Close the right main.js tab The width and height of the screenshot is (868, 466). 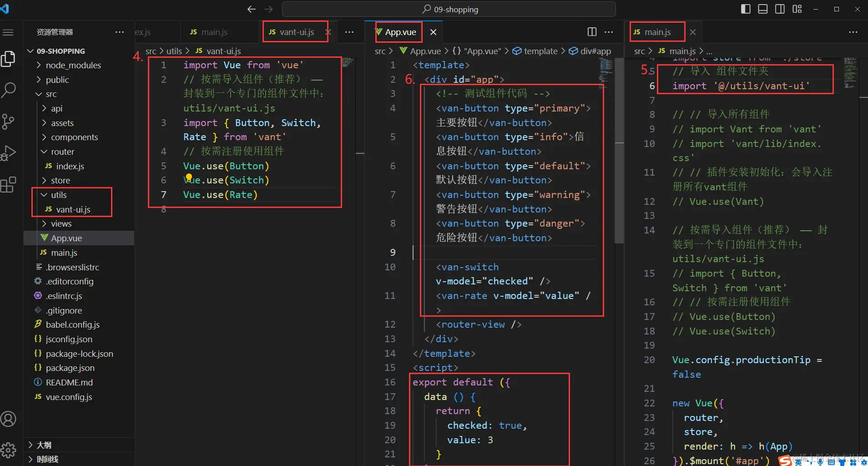click(692, 32)
